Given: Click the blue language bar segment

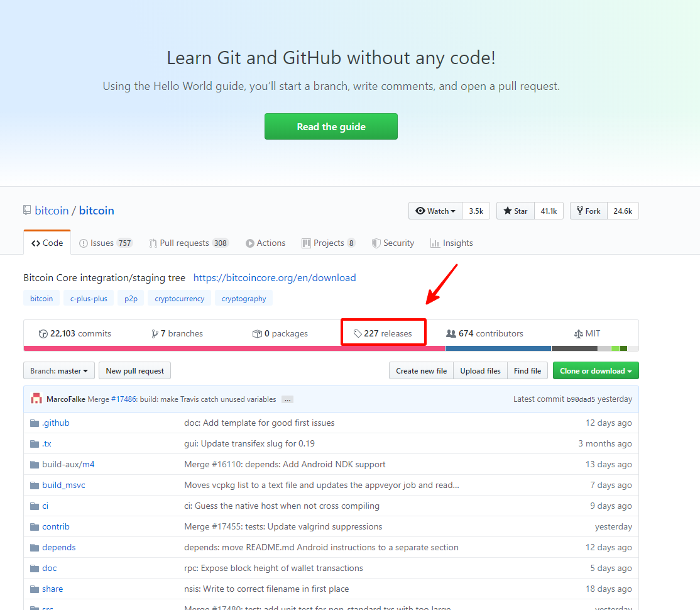Looking at the screenshot, I should click(498, 348).
